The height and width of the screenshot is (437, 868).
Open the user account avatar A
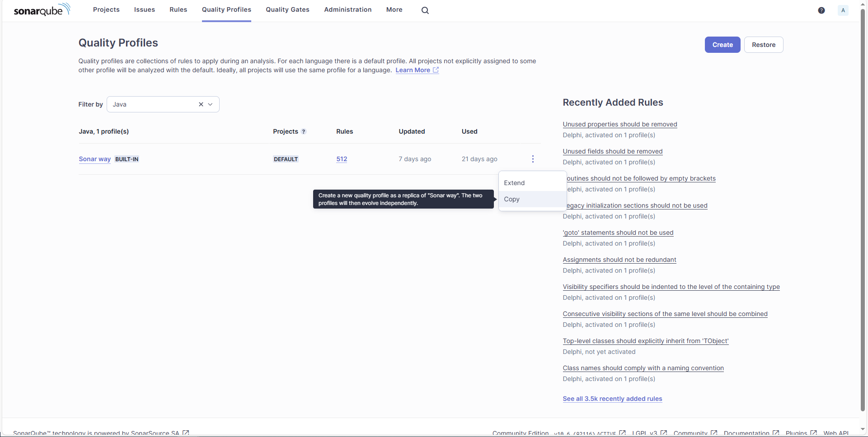pos(843,10)
